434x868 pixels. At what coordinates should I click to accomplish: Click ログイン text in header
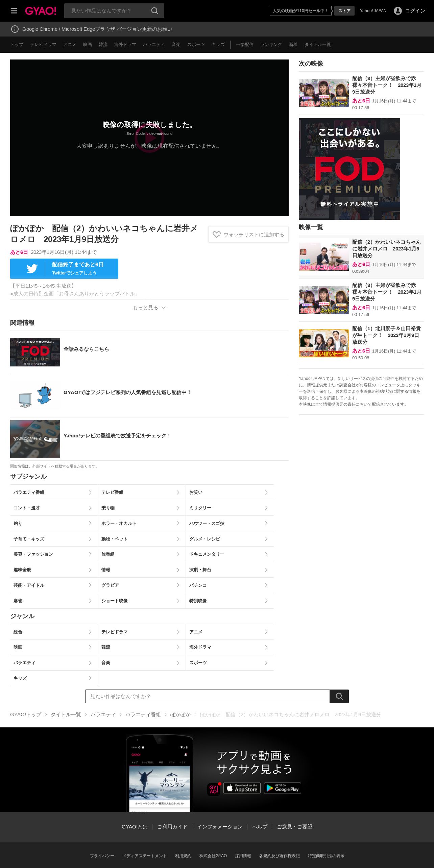[415, 11]
